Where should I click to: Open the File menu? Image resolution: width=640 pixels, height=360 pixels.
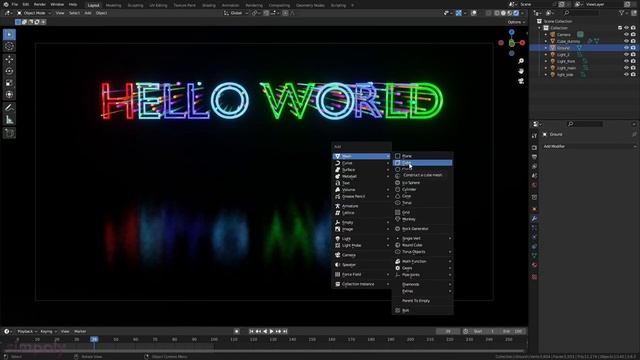15,4
